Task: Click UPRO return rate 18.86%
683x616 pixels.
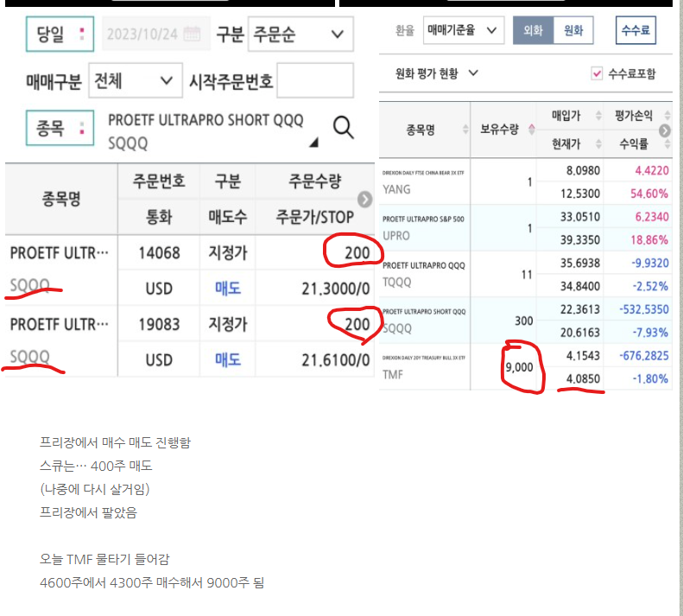Action: click(x=649, y=240)
